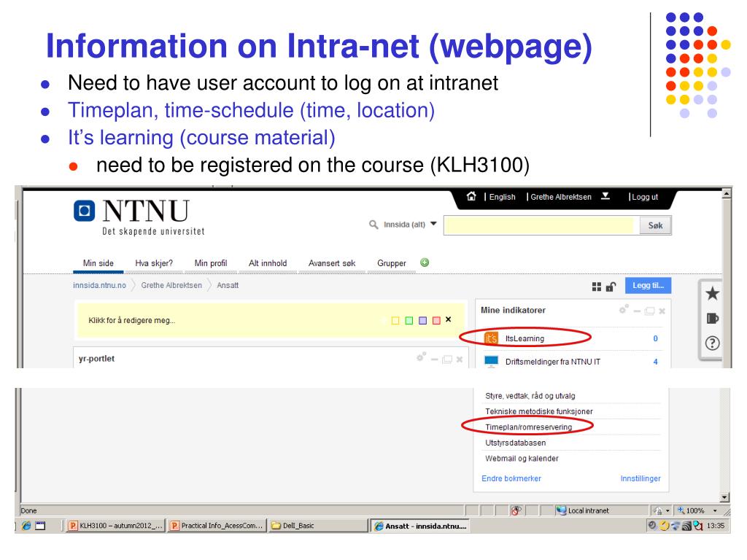This screenshot has width=747, height=560.
Task: Click the NTNU logo
Action: (139, 217)
